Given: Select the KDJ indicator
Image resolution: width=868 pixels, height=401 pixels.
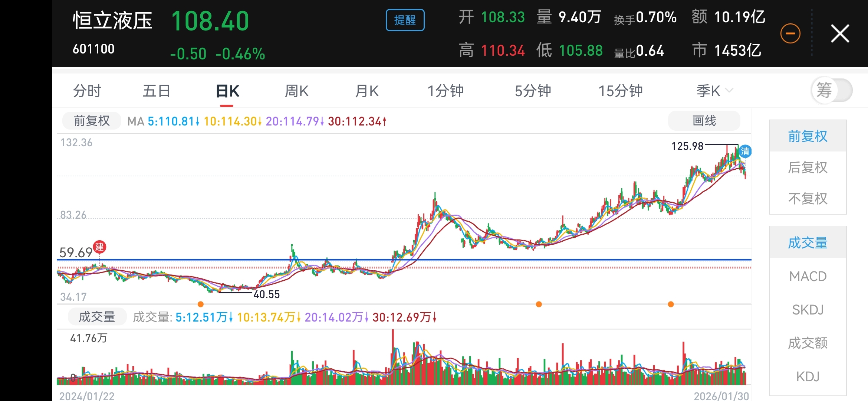Looking at the screenshot, I should [808, 376].
